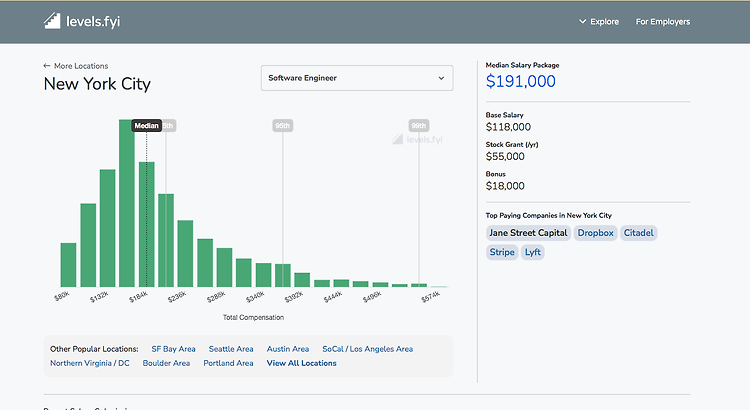Open the Explore menu

599,22
